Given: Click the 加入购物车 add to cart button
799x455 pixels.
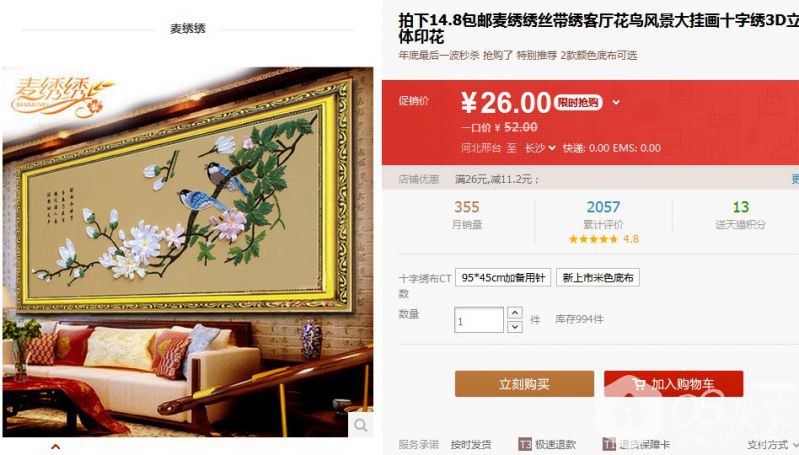Looking at the screenshot, I should [x=674, y=384].
